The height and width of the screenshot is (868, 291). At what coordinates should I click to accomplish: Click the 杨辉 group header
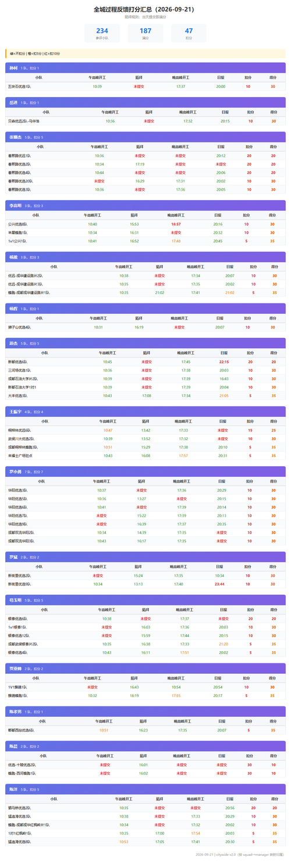coord(145,309)
